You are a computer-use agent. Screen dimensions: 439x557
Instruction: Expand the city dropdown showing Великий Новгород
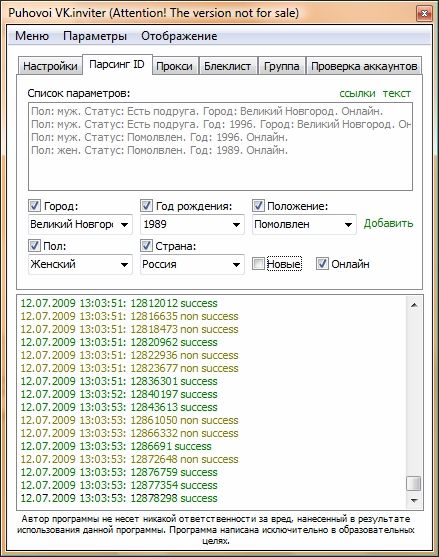click(80, 224)
